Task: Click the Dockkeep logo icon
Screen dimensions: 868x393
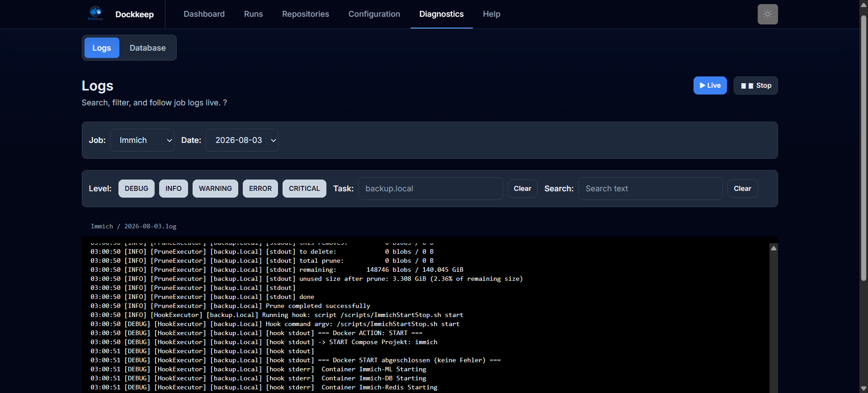Action: [x=95, y=14]
